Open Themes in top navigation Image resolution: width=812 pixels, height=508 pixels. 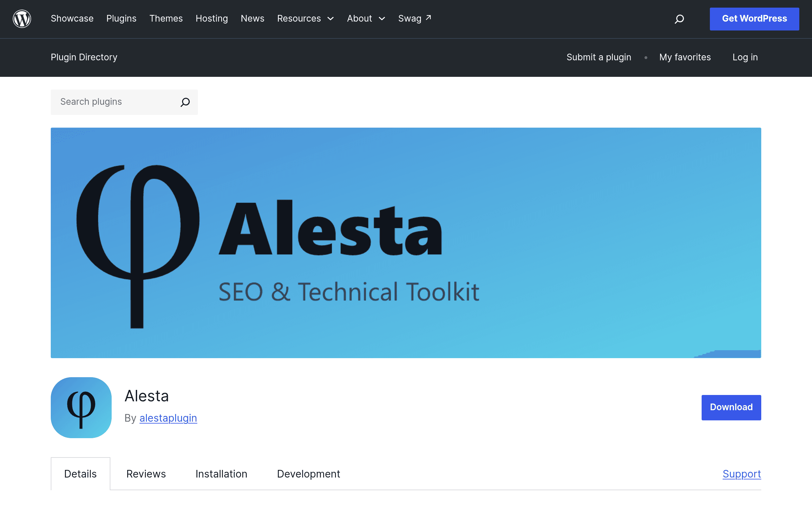[x=166, y=19]
